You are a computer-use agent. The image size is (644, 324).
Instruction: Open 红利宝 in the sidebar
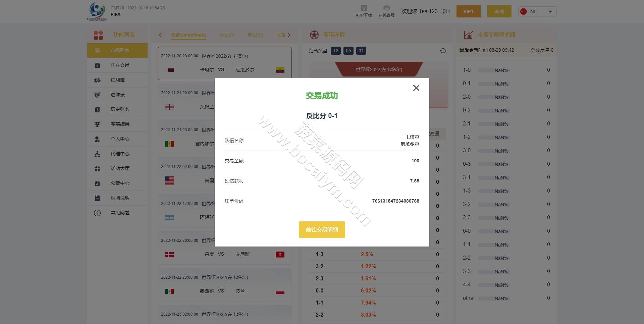coord(117,80)
